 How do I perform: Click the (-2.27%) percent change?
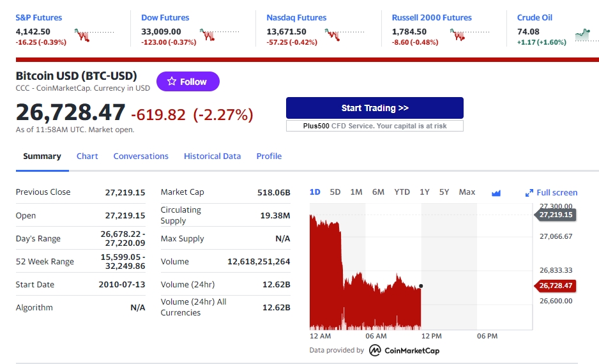click(x=223, y=114)
